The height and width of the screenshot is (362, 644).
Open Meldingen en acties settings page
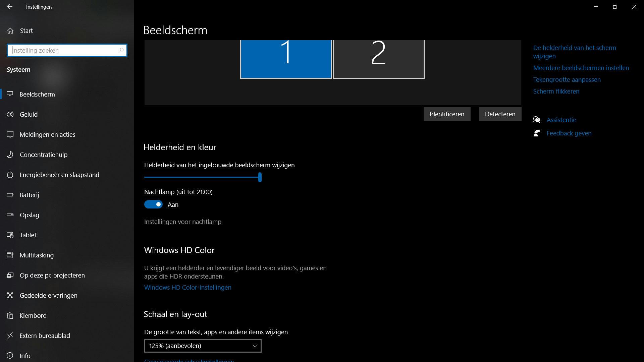tap(47, 134)
